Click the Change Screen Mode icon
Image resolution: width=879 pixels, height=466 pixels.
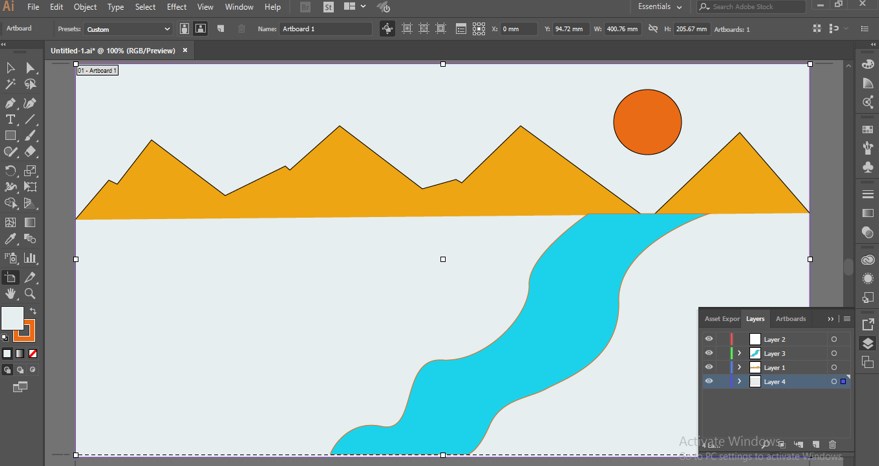[x=20, y=387]
